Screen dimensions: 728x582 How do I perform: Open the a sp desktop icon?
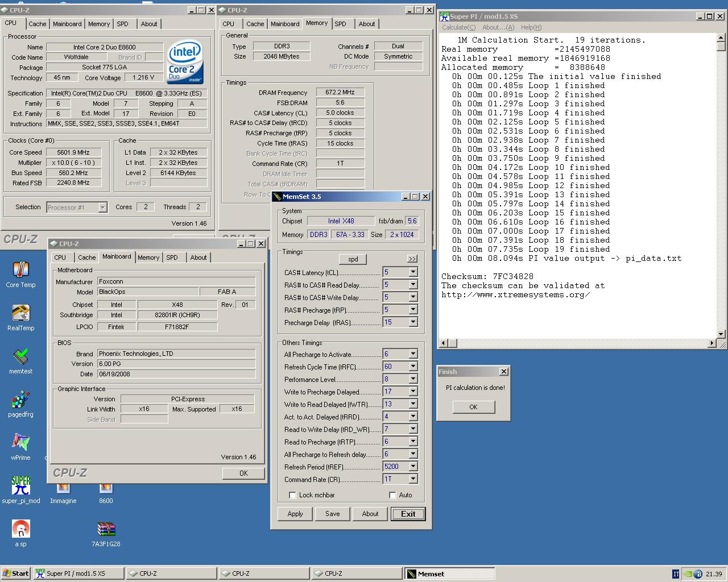[20, 530]
